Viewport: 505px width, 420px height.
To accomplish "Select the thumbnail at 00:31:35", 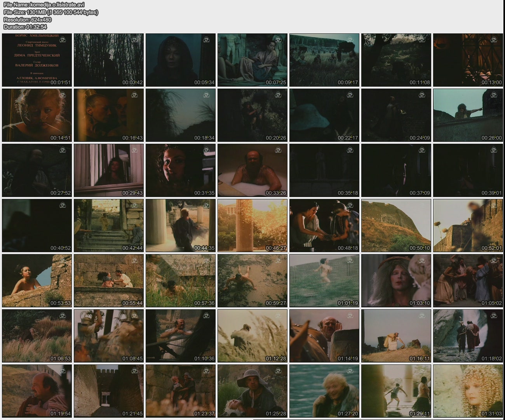I will point(181,170).
